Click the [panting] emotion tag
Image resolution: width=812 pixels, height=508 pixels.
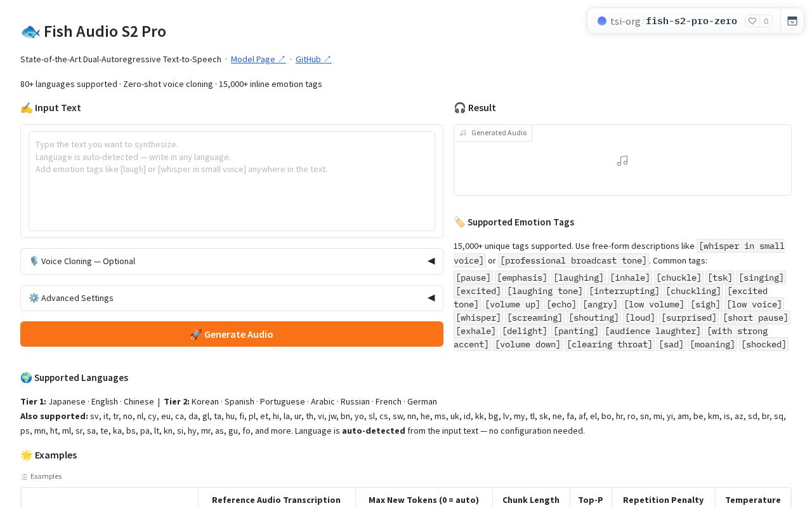(576, 331)
